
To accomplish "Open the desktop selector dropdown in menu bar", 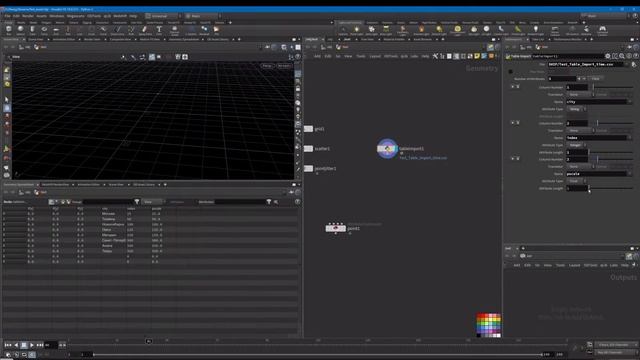I will (x=163, y=16).
